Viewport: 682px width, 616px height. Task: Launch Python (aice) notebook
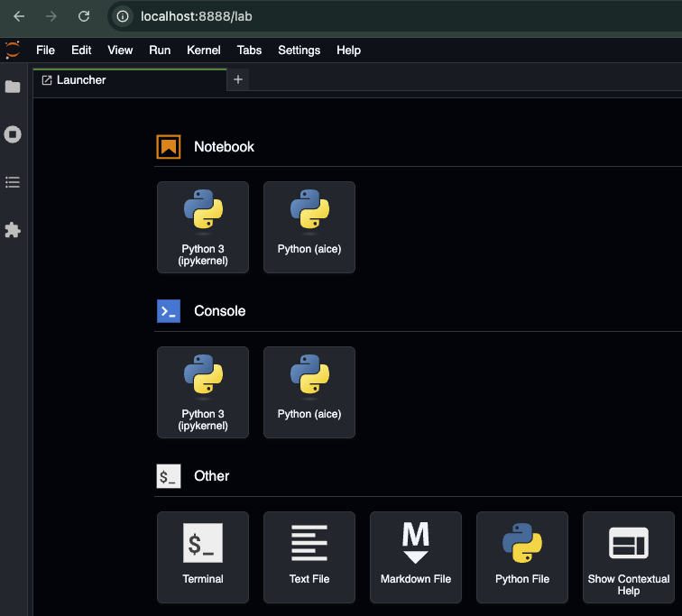click(x=309, y=227)
